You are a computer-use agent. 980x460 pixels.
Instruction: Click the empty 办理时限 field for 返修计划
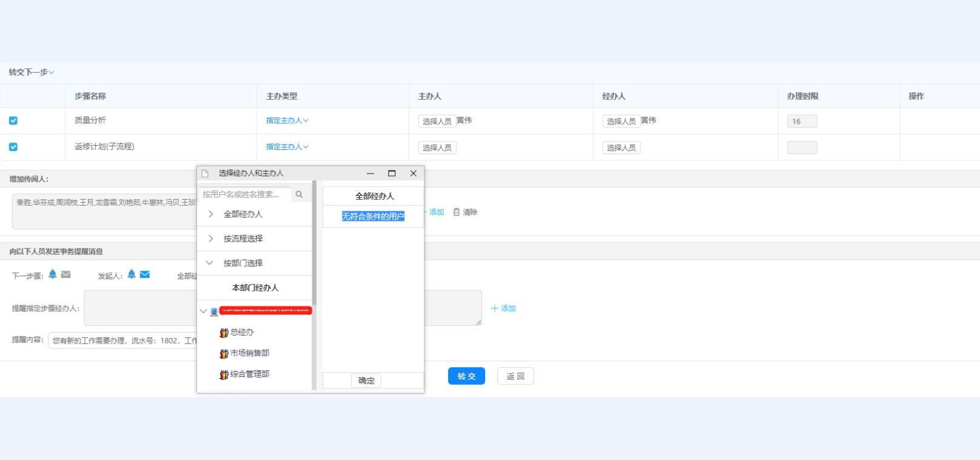click(x=802, y=147)
